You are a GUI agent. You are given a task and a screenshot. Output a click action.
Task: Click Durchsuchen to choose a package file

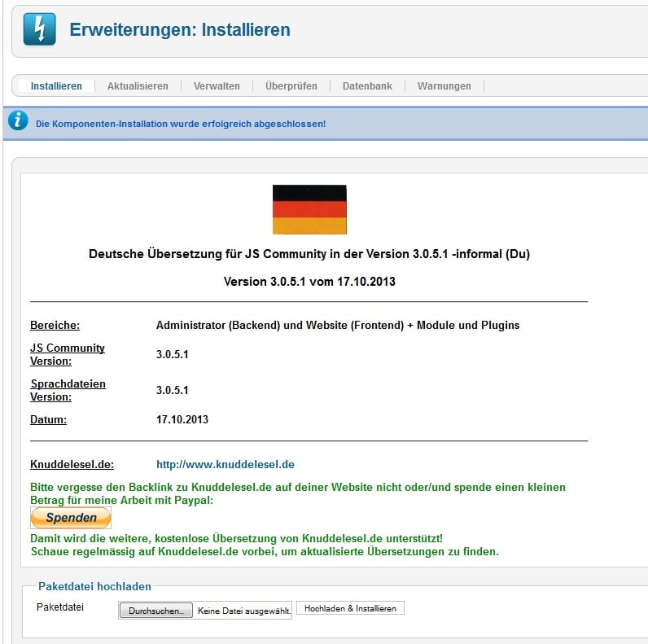click(155, 610)
